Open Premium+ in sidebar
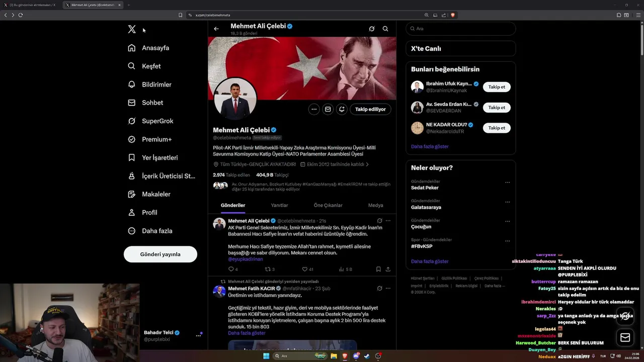Screen dimensions: 644x362 (x=149, y=139)
